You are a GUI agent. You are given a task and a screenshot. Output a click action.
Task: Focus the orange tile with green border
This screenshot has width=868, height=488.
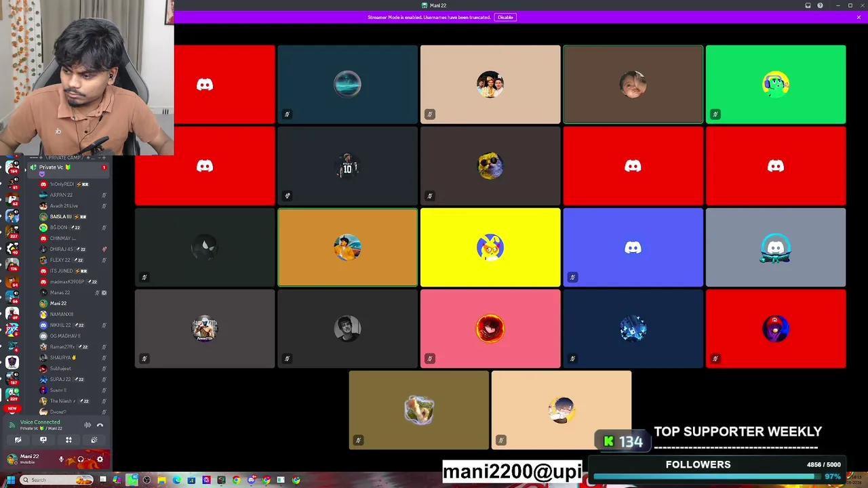347,247
